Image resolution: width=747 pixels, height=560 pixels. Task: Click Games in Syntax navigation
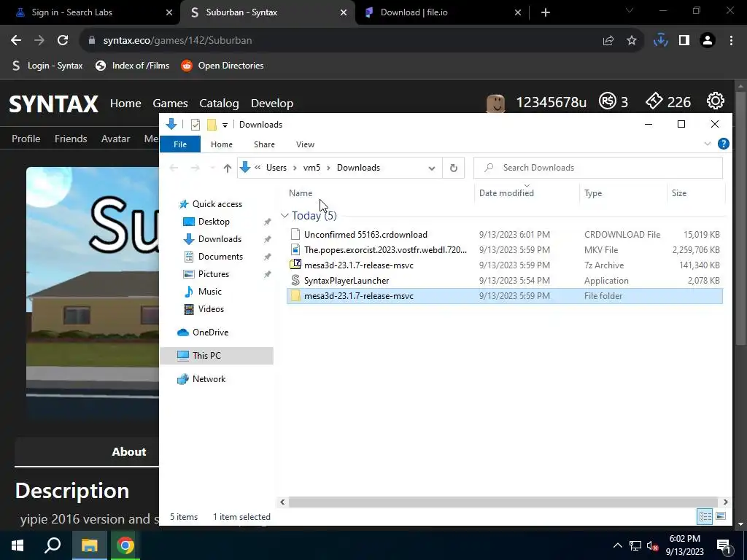(170, 104)
